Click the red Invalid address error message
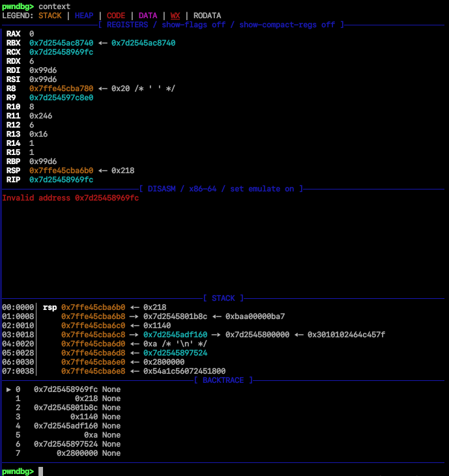The image size is (449, 476). (70, 198)
